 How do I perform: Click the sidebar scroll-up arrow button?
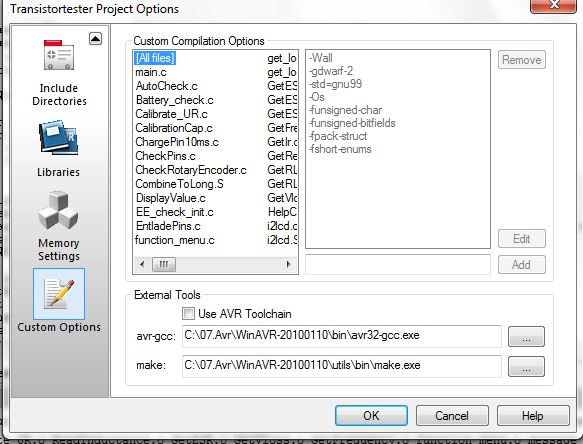[x=96, y=39]
